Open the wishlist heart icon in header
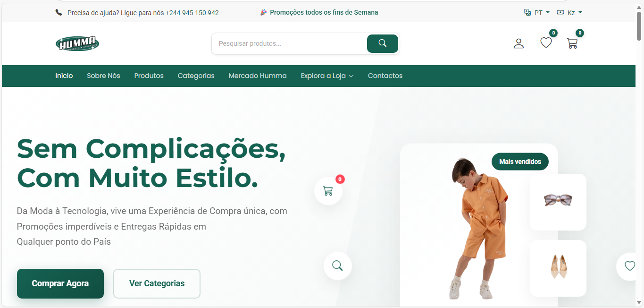Image resolution: width=644 pixels, height=308 pixels. (546, 43)
